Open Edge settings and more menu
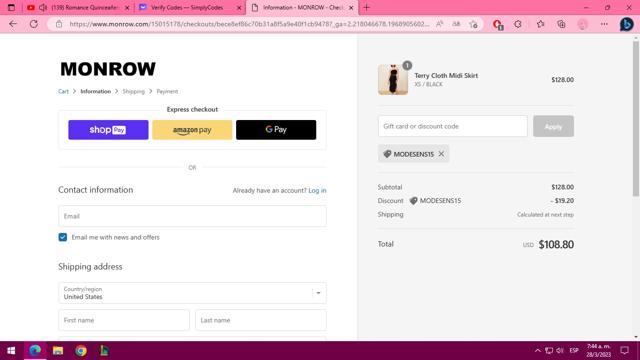The height and width of the screenshot is (360, 640). (x=604, y=24)
